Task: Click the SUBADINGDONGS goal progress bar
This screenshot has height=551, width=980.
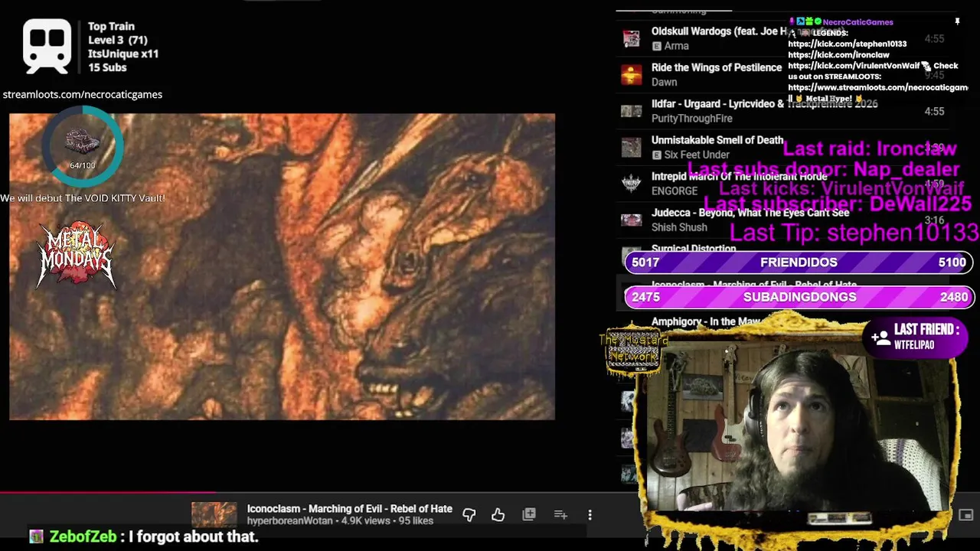Action: click(x=799, y=297)
